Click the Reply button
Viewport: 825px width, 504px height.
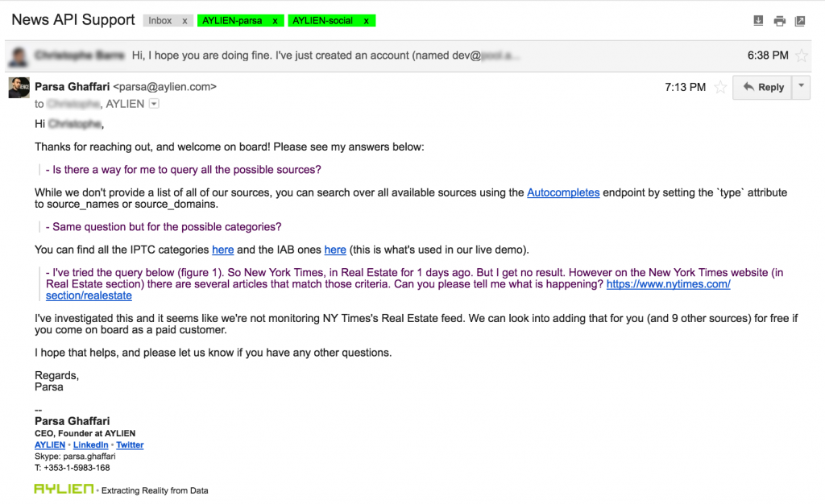coord(763,87)
